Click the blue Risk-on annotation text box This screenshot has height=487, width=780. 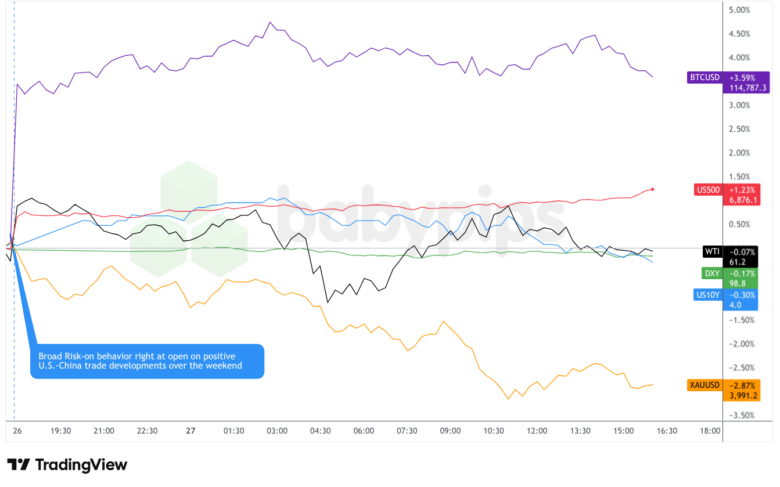click(x=150, y=361)
